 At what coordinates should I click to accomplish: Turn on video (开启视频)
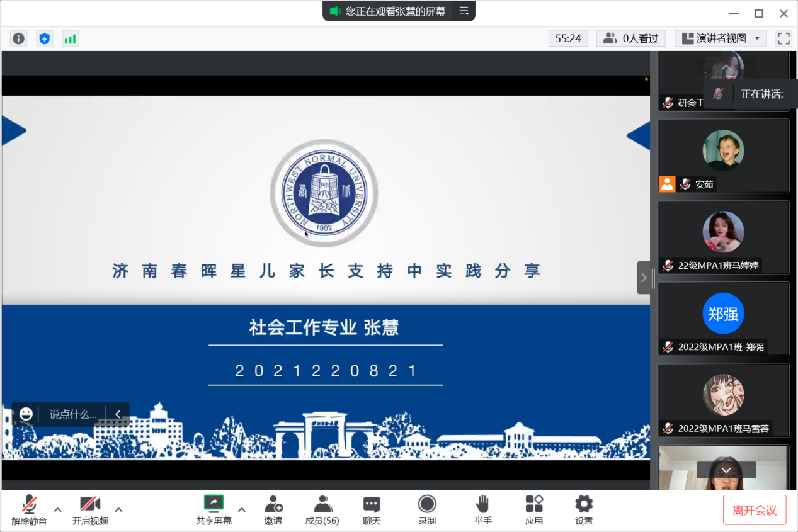coord(90,509)
